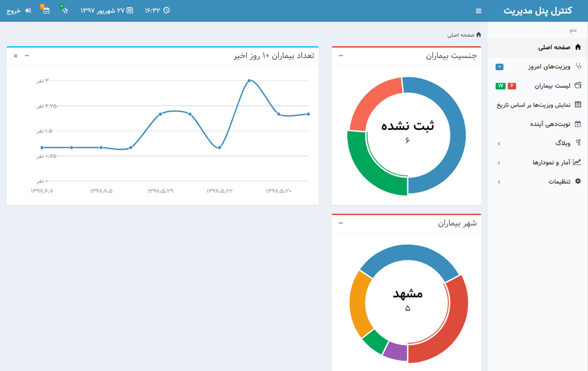This screenshot has height=371, width=588.
Task: Expand the وبلاگ submenu chevron
Action: tap(499, 144)
